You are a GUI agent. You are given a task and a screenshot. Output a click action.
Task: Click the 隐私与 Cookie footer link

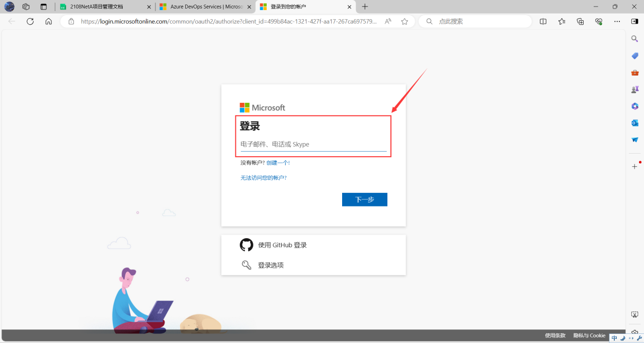click(589, 335)
